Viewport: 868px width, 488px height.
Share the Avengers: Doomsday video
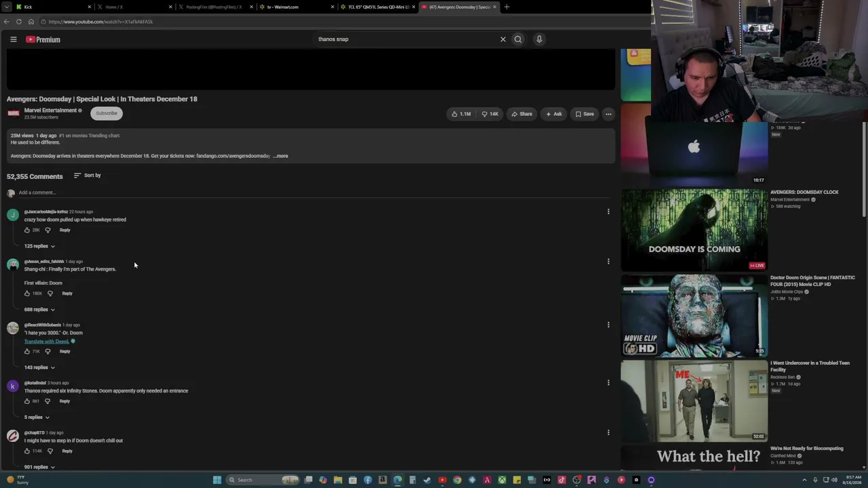[x=521, y=114]
